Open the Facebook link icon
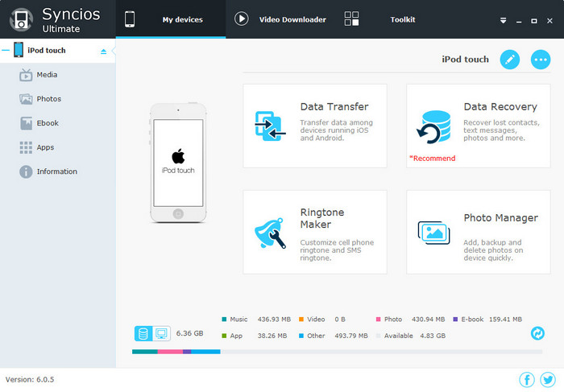Screen dimensions: 564x392 [x=527, y=380]
